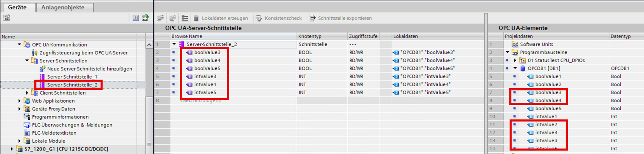
Task: Click Lokaldaten erzeugen button
Action: click(x=221, y=18)
